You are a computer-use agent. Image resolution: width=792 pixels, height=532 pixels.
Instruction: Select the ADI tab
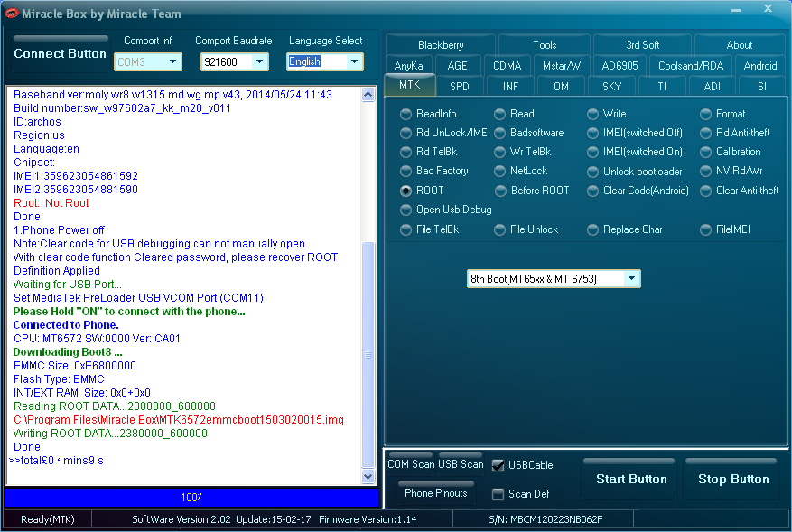(712, 87)
